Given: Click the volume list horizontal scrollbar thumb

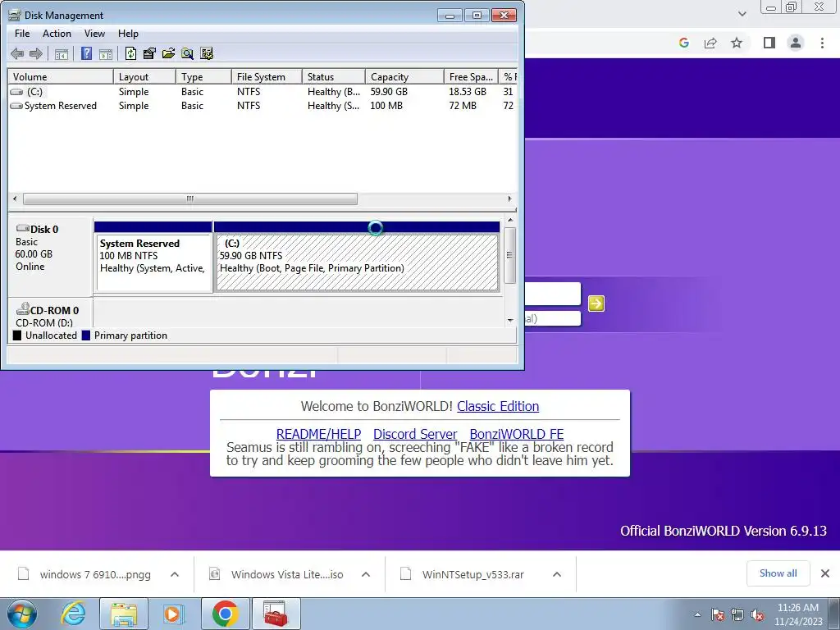Looking at the screenshot, I should tap(190, 199).
